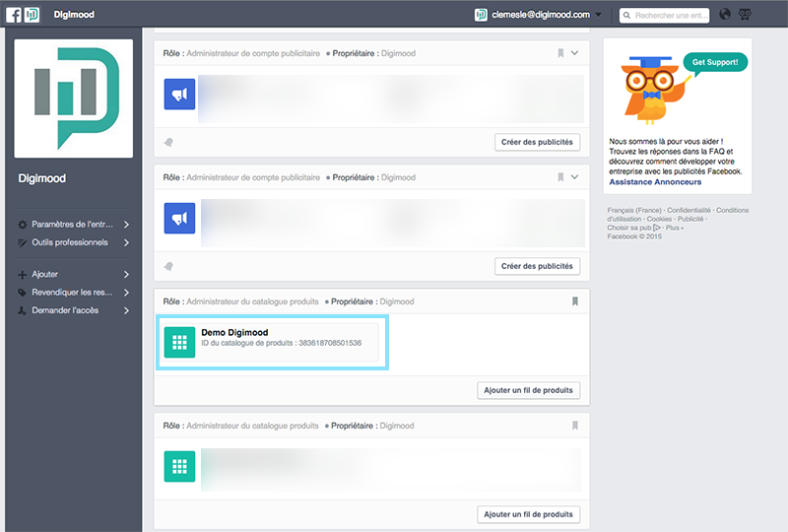Toggle the bookmark on the last product catalog card

tap(574, 426)
